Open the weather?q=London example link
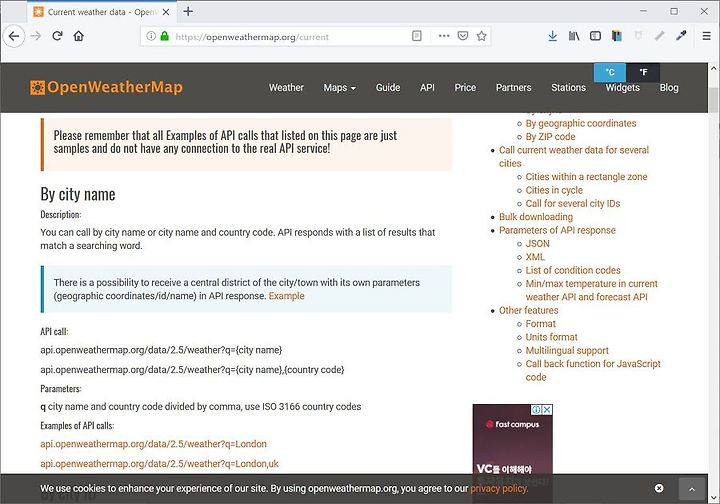The height and width of the screenshot is (504, 720). pos(153,444)
